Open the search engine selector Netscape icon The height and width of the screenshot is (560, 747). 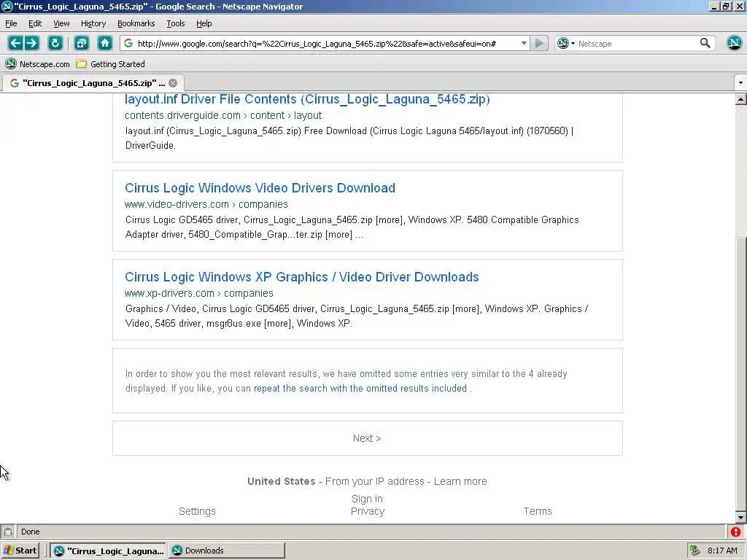[x=566, y=43]
